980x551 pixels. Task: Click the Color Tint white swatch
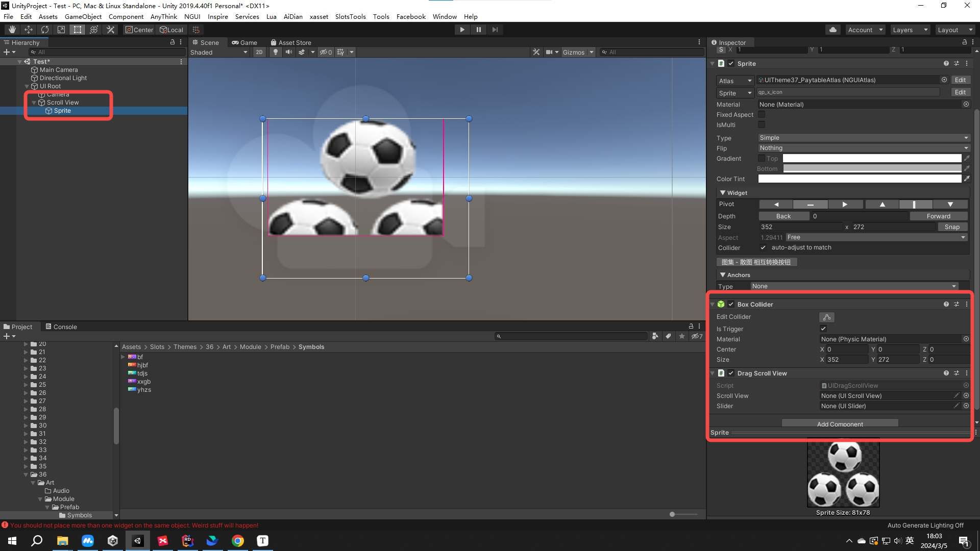tap(860, 179)
